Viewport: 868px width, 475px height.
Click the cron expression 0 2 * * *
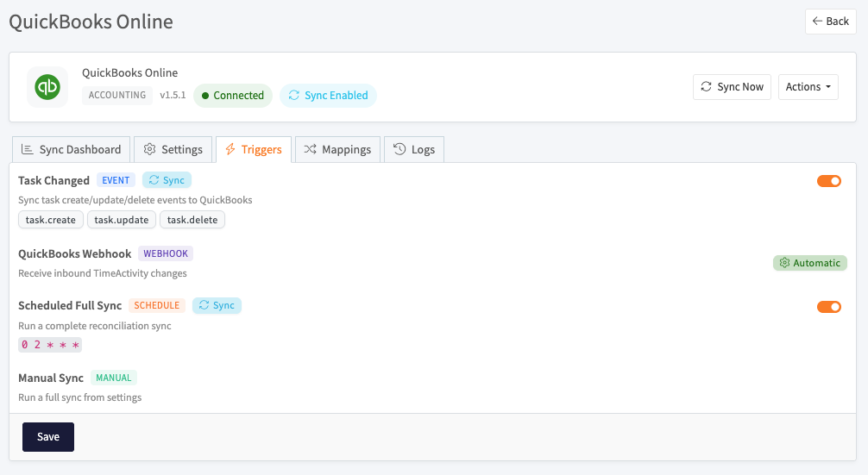point(50,345)
